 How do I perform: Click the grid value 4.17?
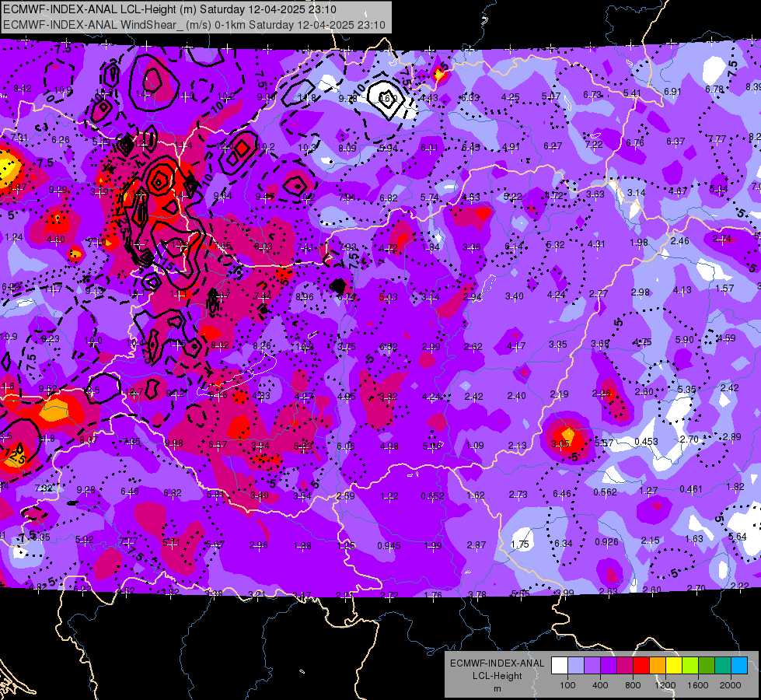pos(515,346)
